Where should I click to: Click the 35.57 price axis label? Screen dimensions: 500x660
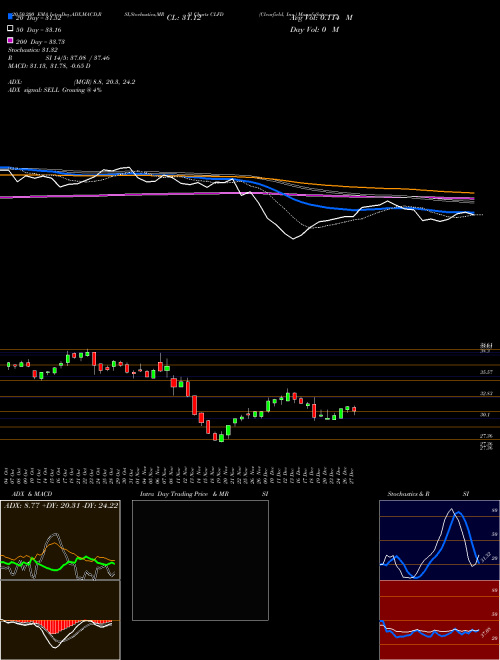pos(486,372)
